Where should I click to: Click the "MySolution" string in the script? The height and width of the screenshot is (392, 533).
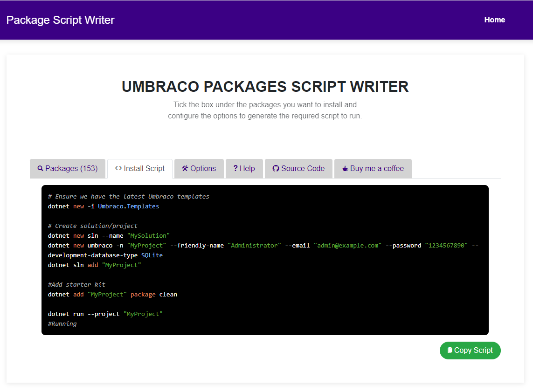[x=148, y=236]
